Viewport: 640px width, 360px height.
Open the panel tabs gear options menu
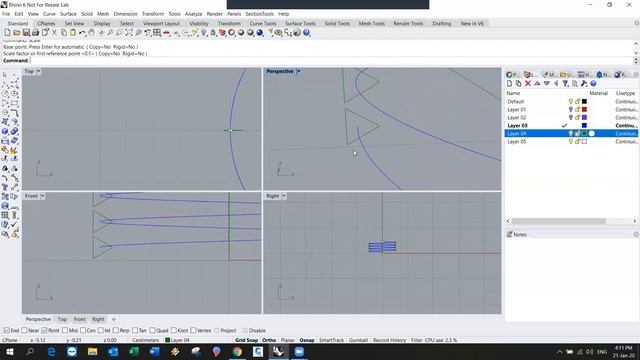(x=636, y=74)
